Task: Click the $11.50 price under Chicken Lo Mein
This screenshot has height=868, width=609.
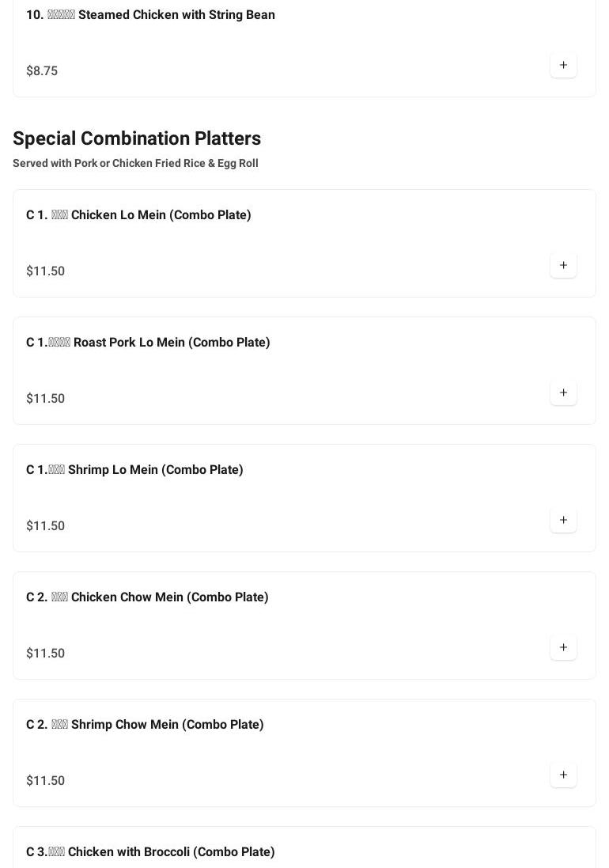Action: pos(46,271)
